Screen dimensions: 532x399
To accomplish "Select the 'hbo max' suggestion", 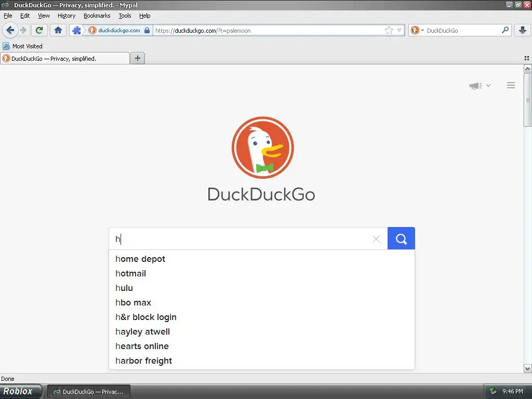I will [x=262, y=303].
